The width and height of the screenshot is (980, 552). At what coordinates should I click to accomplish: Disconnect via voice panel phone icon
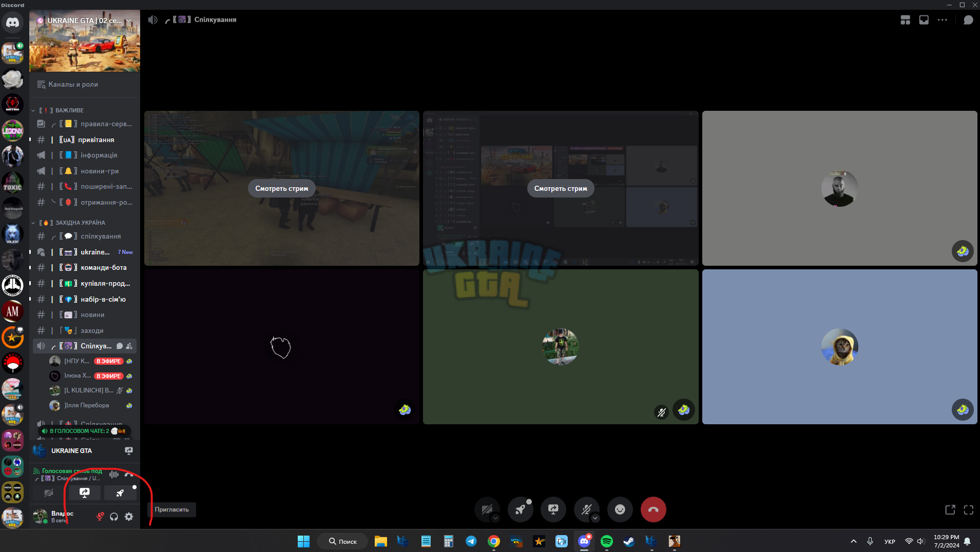point(129,475)
